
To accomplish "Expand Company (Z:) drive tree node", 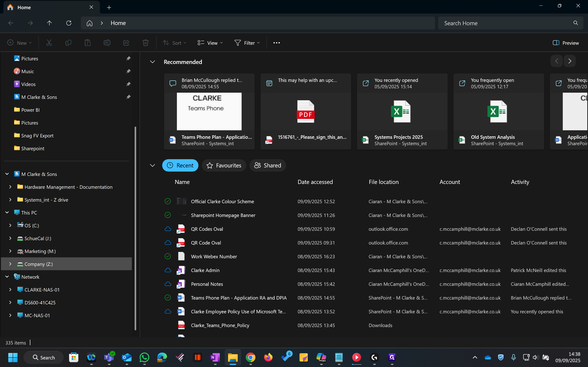I will tap(10, 264).
